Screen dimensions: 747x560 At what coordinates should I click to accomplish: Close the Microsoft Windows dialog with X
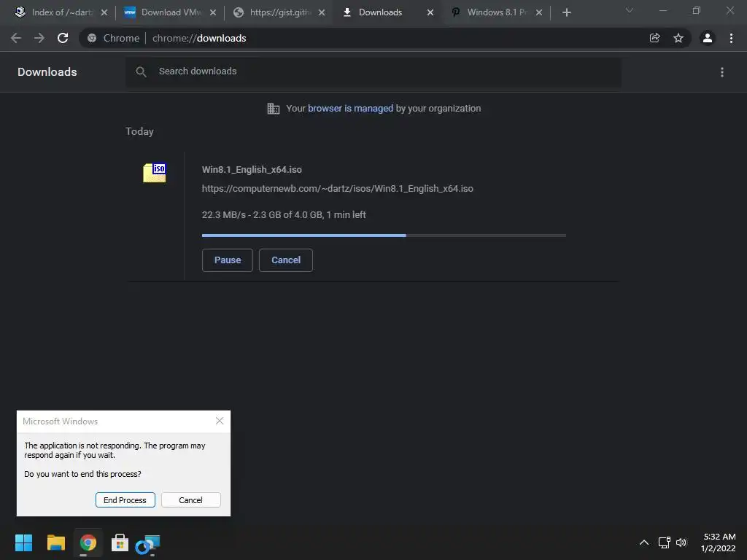pos(220,421)
